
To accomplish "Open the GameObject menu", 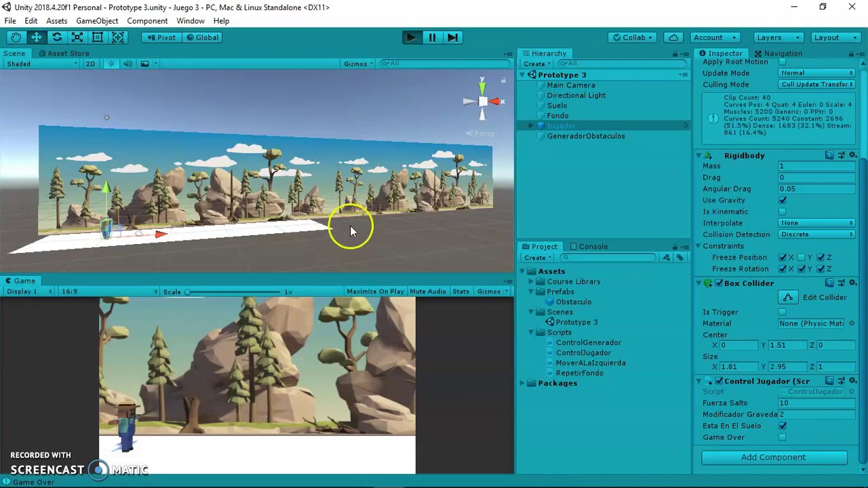I will (x=97, y=21).
